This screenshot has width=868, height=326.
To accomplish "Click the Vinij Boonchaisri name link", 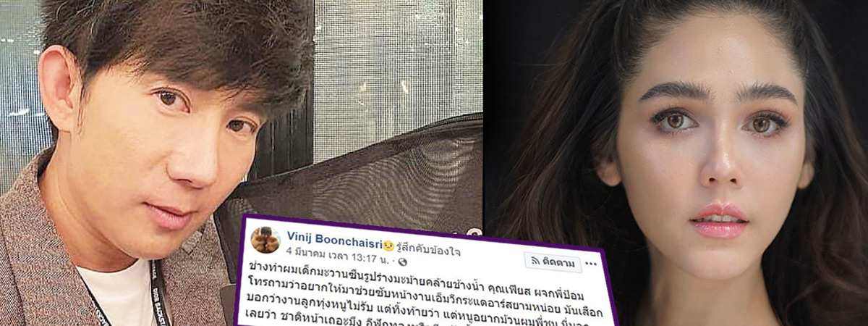I will tap(335, 238).
